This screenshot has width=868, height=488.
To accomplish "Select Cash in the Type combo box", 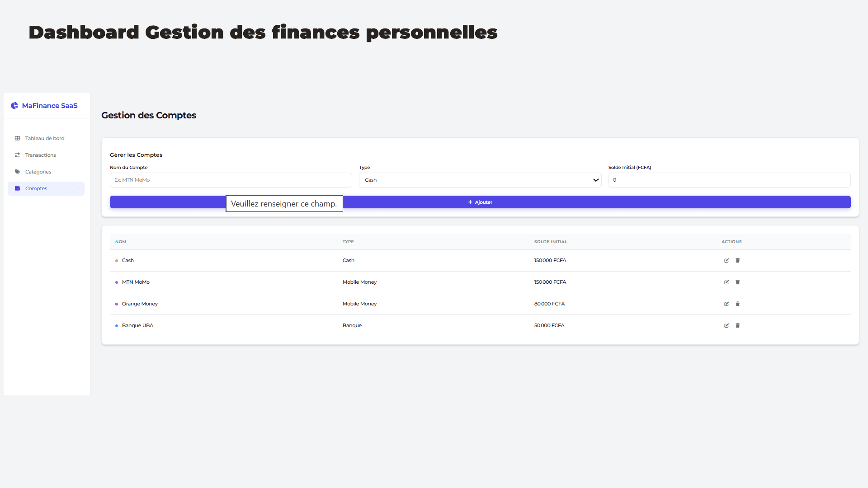I will click(x=480, y=180).
